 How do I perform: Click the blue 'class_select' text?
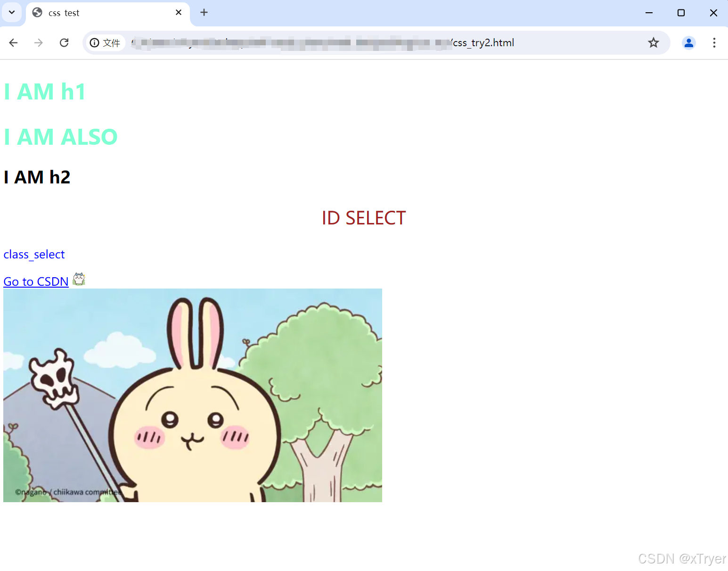[x=34, y=255]
